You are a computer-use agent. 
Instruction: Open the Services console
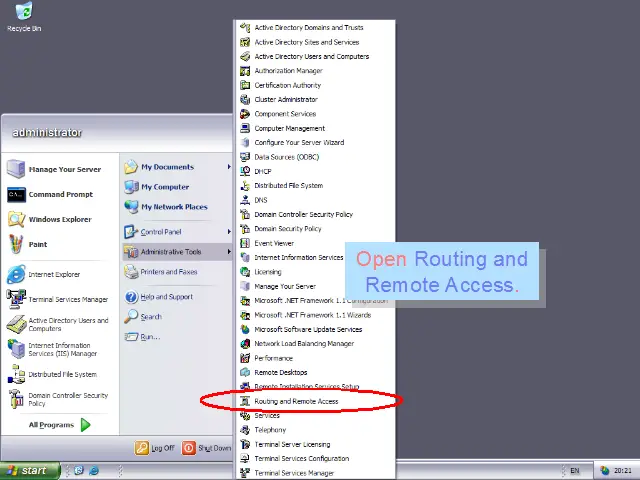point(316,416)
